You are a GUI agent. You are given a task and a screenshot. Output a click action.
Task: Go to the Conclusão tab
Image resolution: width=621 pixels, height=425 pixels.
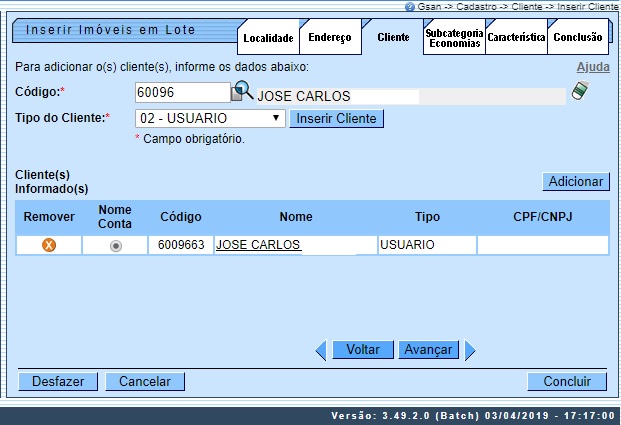(x=578, y=37)
